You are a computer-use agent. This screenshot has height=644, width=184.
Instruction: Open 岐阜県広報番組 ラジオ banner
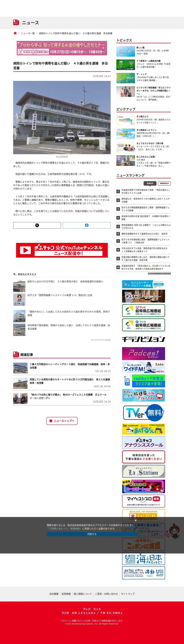(x=143, y=325)
